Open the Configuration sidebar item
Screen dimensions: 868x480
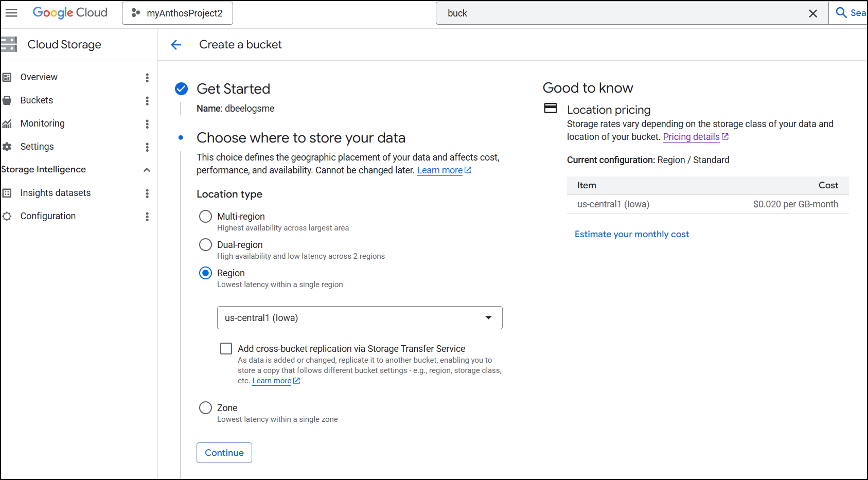click(x=48, y=216)
